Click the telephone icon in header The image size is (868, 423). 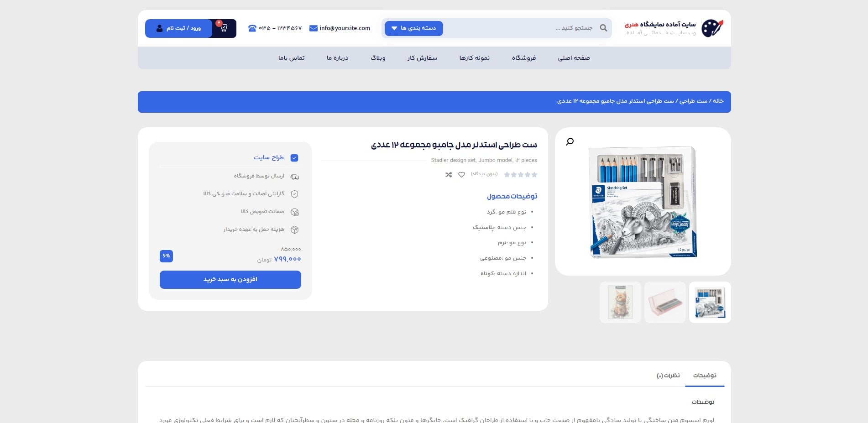252,28
